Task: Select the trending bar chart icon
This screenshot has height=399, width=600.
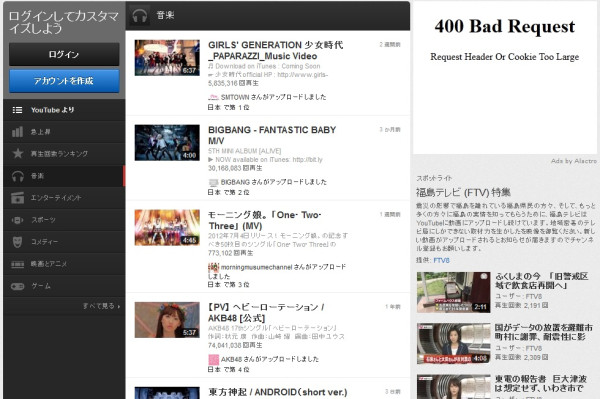Action: [x=17, y=132]
